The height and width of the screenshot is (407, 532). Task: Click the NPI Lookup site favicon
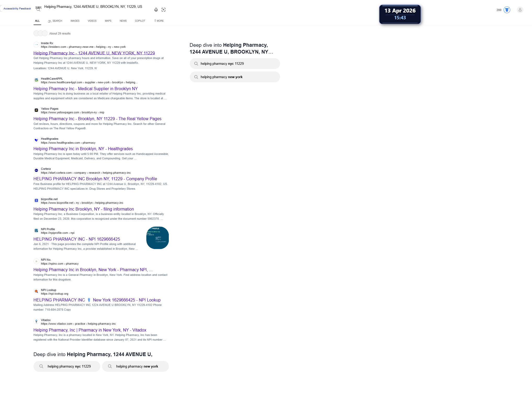tap(36, 292)
